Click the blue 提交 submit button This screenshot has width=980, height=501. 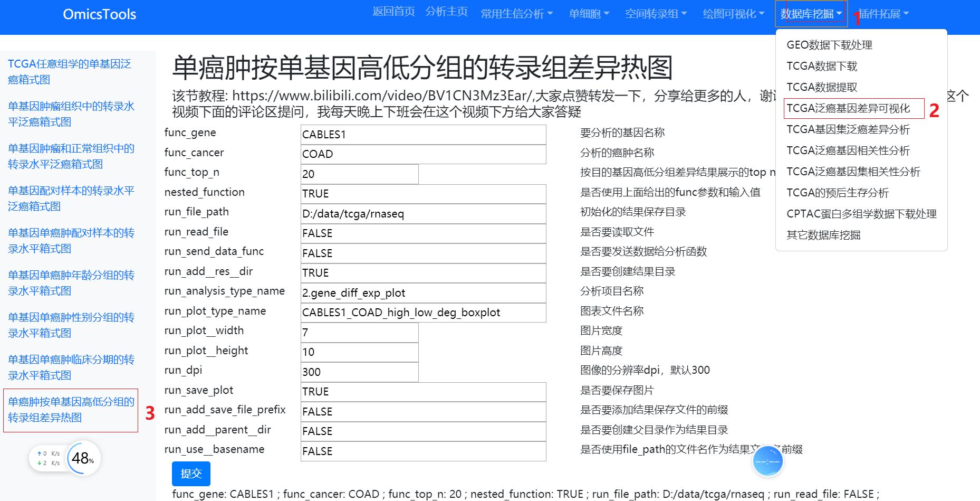(191, 474)
